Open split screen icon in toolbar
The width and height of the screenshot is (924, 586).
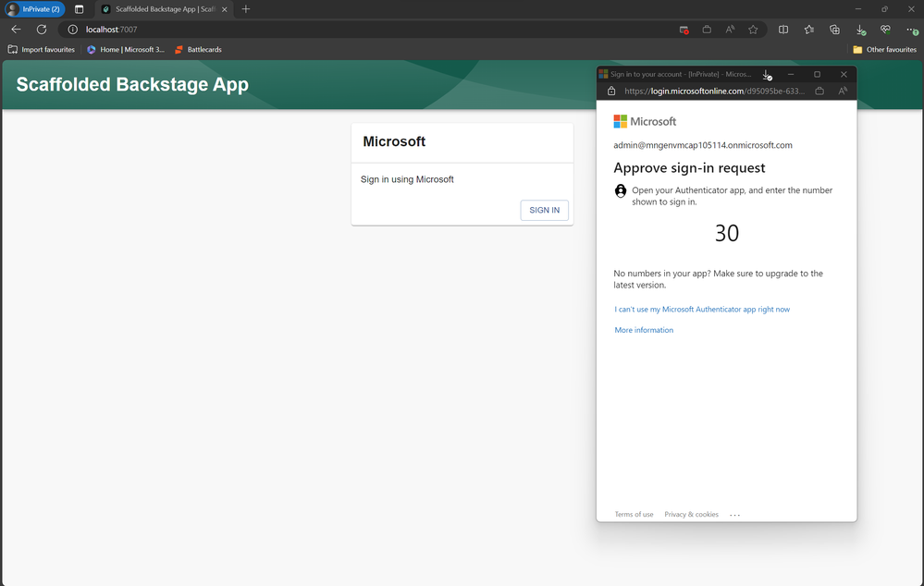(x=783, y=30)
